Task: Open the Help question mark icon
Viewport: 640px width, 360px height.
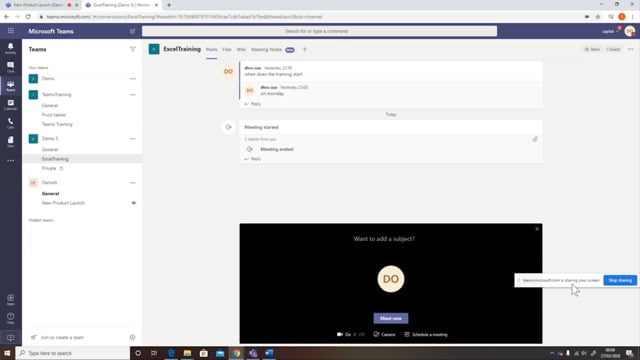Action: coord(11,318)
